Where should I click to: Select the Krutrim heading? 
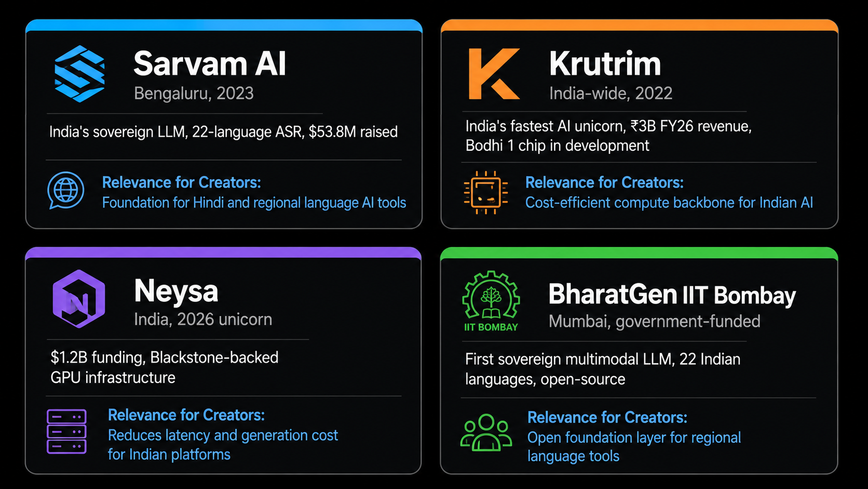(x=605, y=63)
